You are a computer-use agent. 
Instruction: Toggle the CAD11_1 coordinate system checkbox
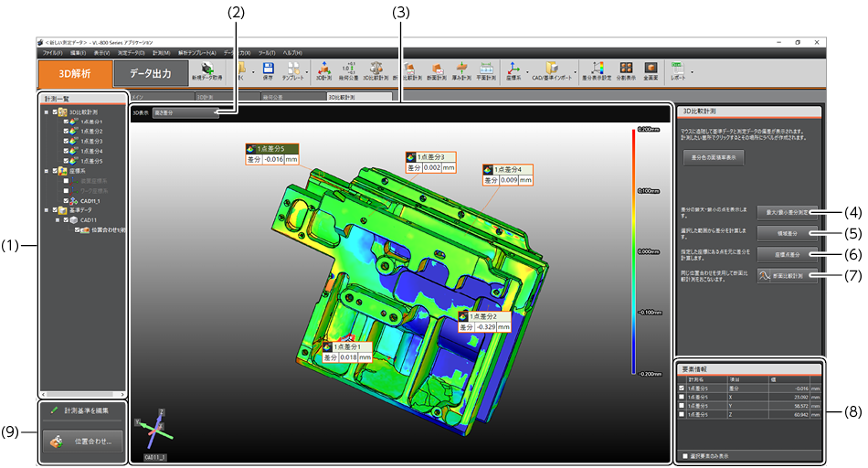point(65,199)
